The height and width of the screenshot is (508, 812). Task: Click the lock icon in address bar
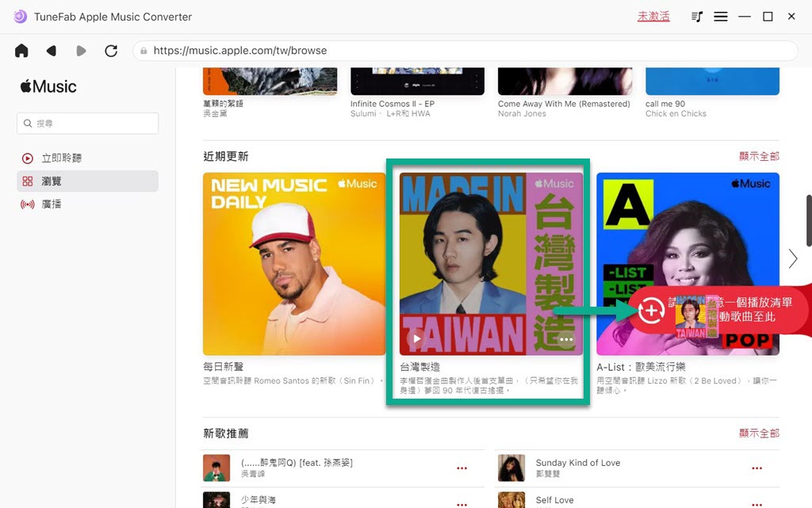click(144, 51)
